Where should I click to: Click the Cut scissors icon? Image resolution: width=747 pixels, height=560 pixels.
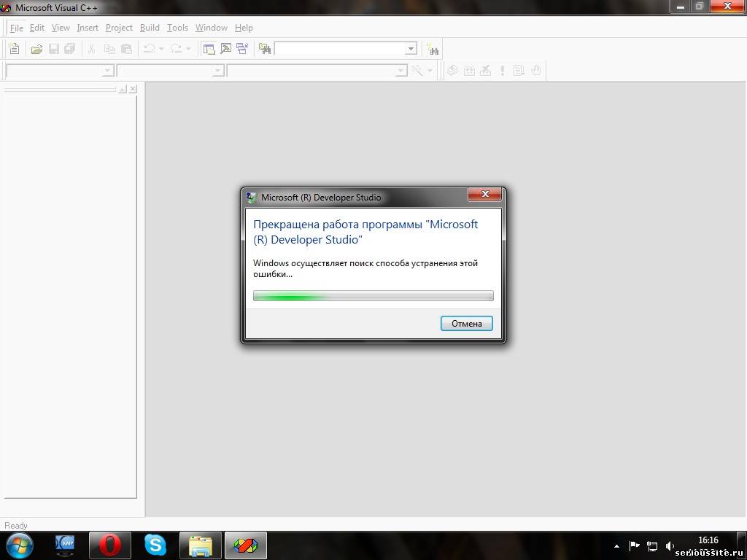(x=92, y=49)
